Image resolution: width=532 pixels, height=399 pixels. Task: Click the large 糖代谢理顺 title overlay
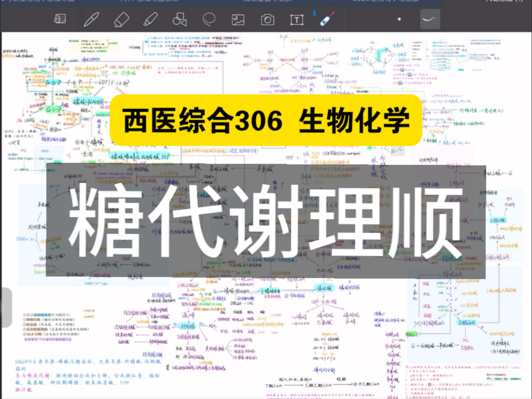(x=266, y=222)
